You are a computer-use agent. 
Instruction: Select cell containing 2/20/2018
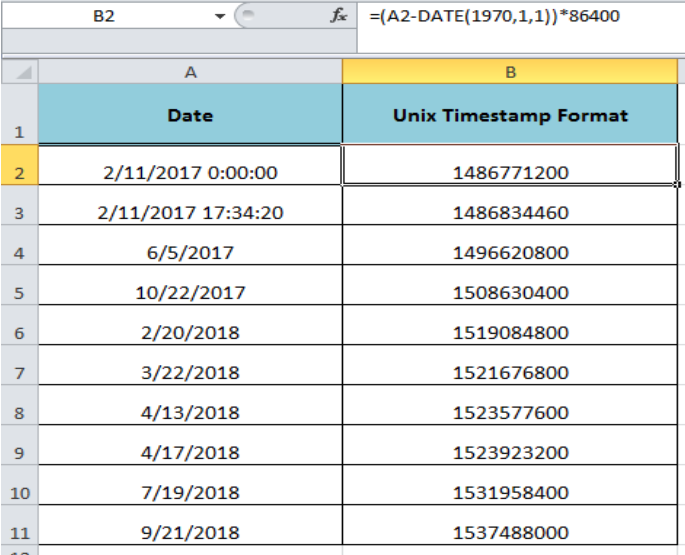point(190,325)
